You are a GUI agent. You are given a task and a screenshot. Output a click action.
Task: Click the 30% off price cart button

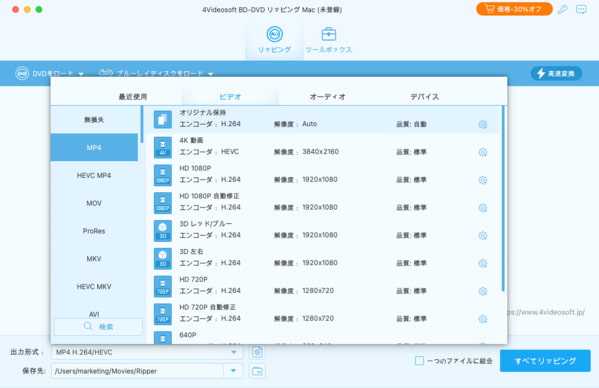coord(514,9)
